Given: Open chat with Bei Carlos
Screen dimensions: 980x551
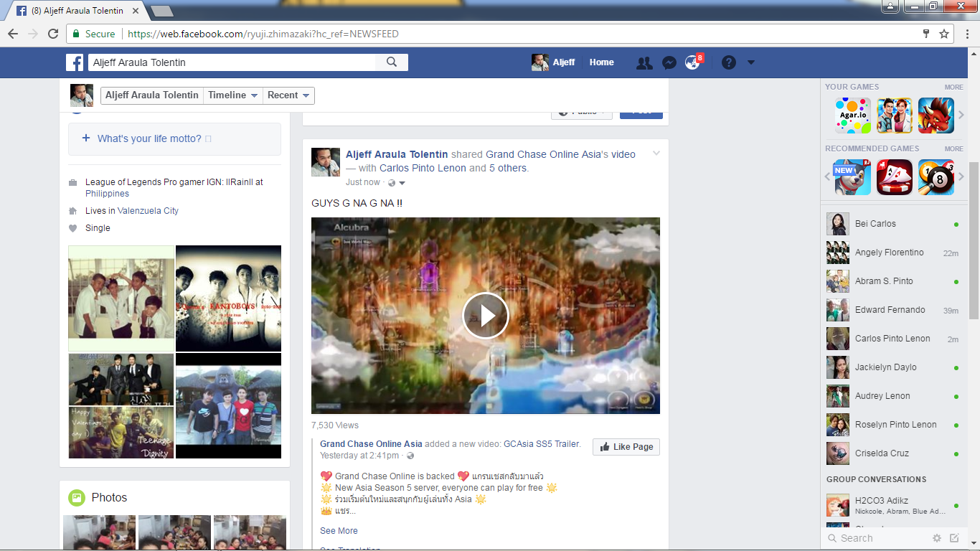Looking at the screenshot, I should pyautogui.click(x=892, y=224).
